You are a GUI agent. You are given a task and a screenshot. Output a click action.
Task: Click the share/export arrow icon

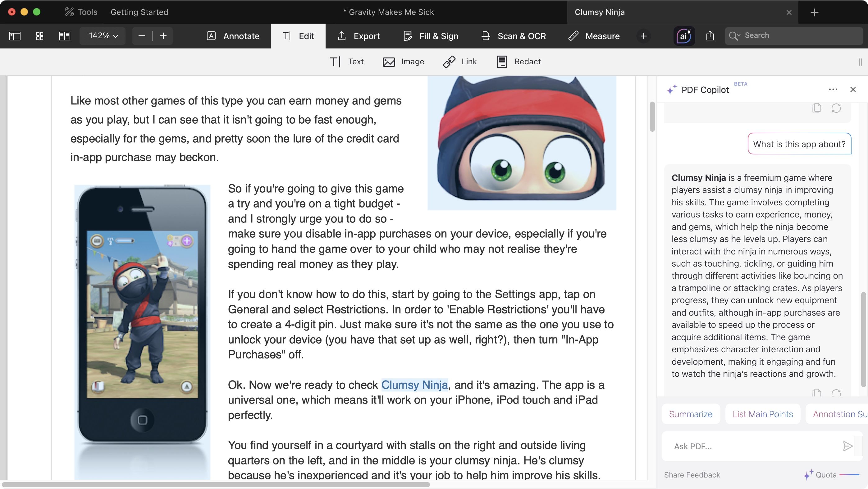(x=710, y=35)
